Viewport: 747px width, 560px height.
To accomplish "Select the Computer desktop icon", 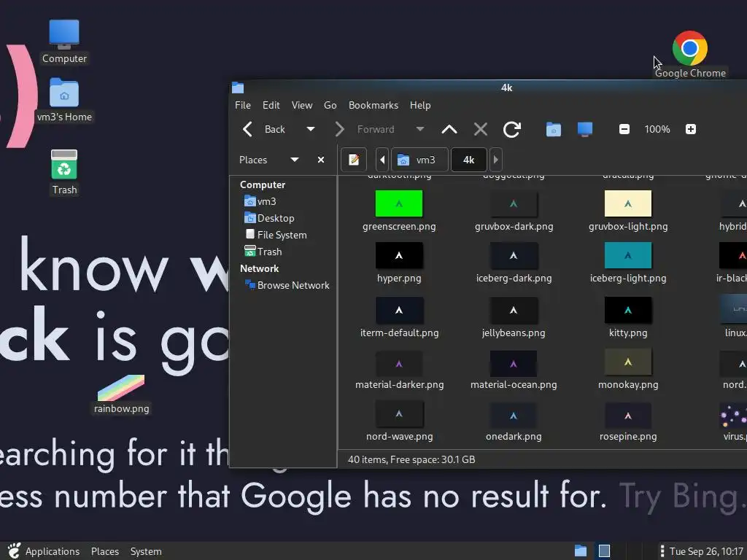I will pyautogui.click(x=64, y=42).
